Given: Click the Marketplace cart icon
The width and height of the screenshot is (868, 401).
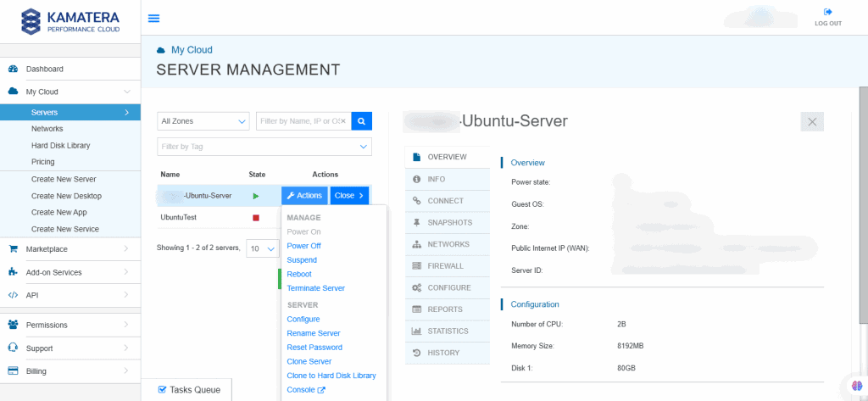Looking at the screenshot, I should coord(14,249).
